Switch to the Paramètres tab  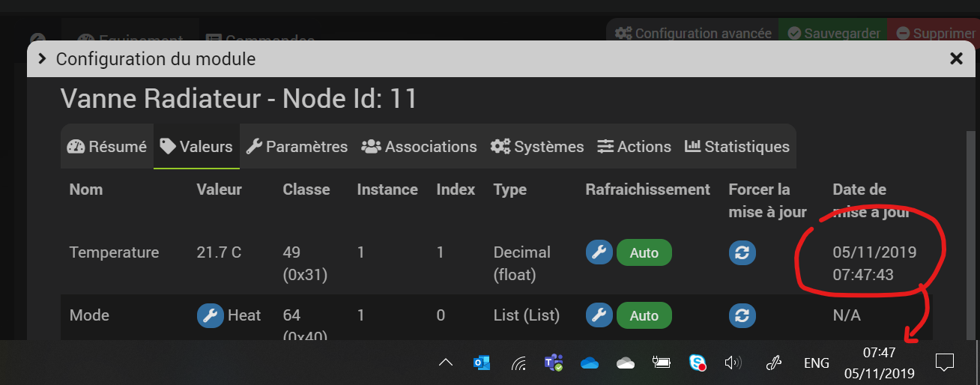[x=297, y=147]
